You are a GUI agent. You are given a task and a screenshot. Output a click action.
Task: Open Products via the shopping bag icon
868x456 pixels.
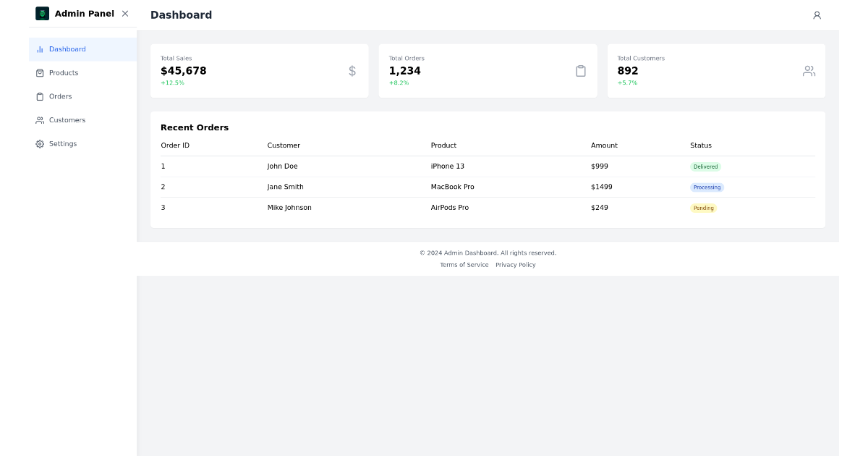(39, 72)
